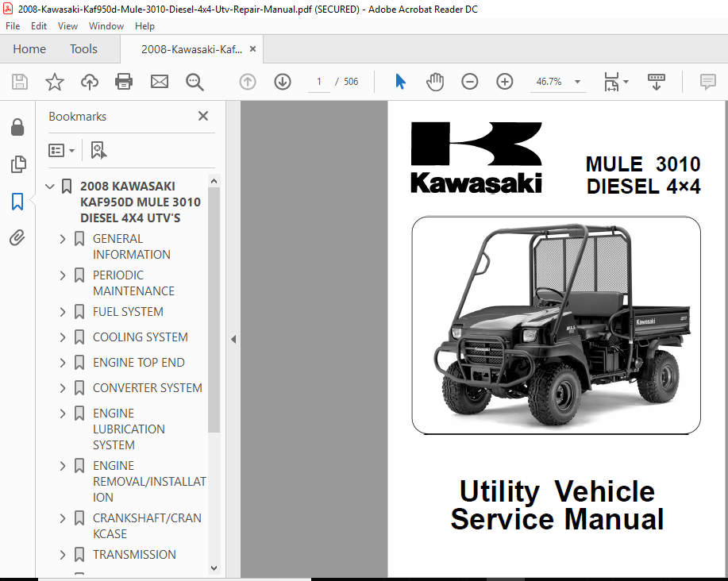Choose the Selection arrow tool

(x=400, y=82)
